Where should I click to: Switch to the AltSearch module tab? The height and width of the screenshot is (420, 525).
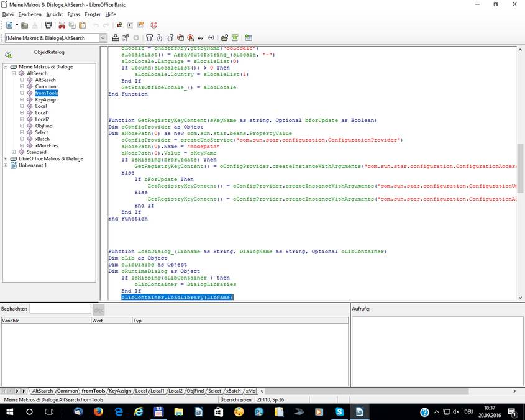pos(42,391)
